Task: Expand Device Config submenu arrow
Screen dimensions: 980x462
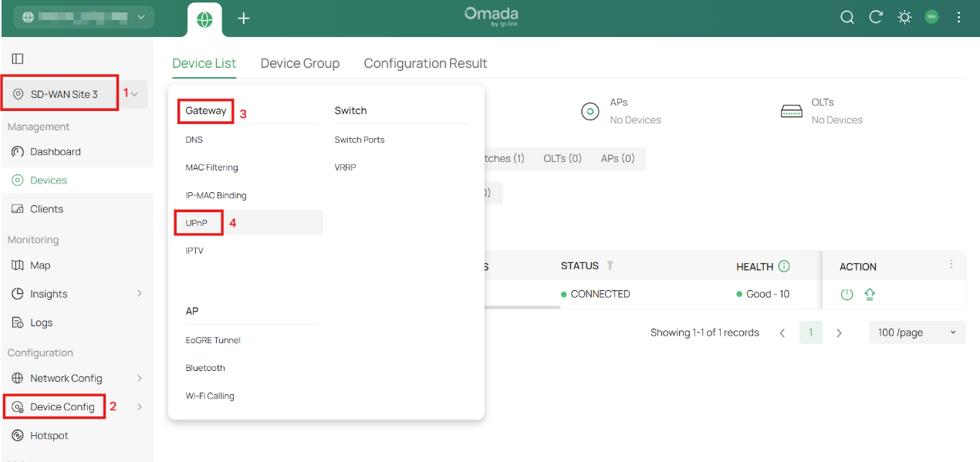Action: pos(140,406)
